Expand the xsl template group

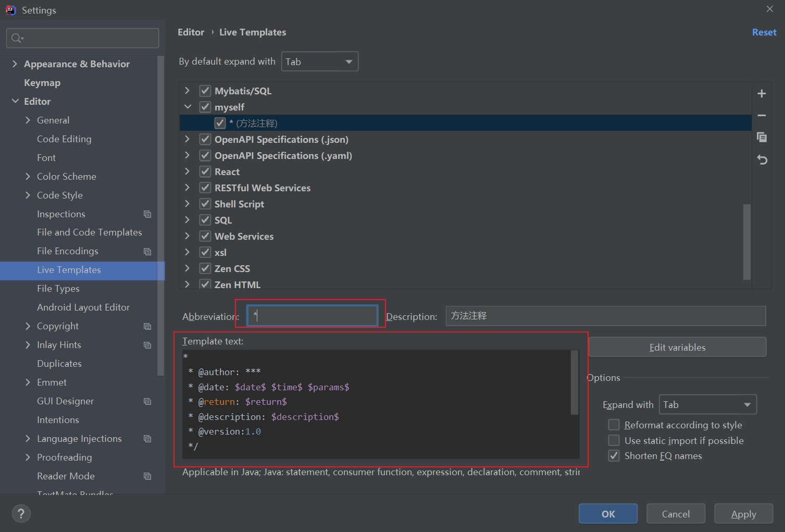click(x=188, y=252)
